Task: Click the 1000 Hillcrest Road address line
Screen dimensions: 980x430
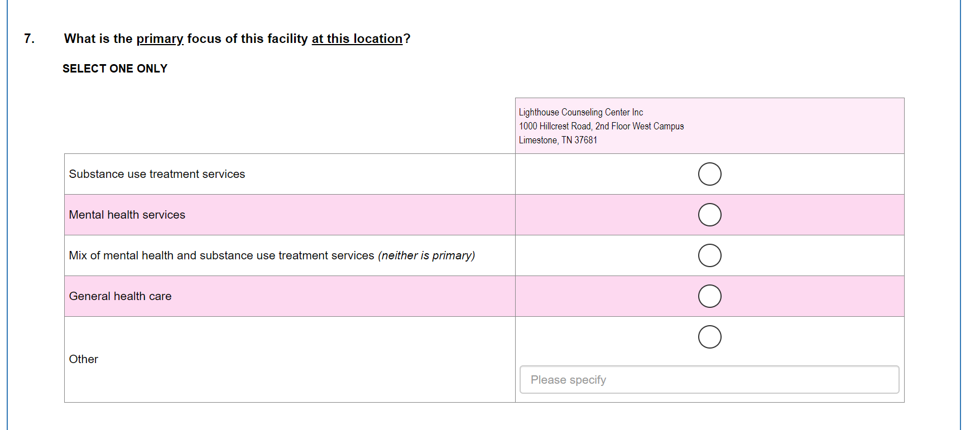Action: pyautogui.click(x=601, y=126)
